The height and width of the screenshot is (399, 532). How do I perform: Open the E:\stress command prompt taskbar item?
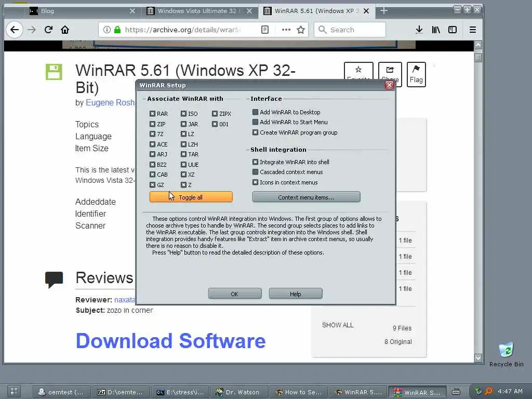click(x=180, y=392)
